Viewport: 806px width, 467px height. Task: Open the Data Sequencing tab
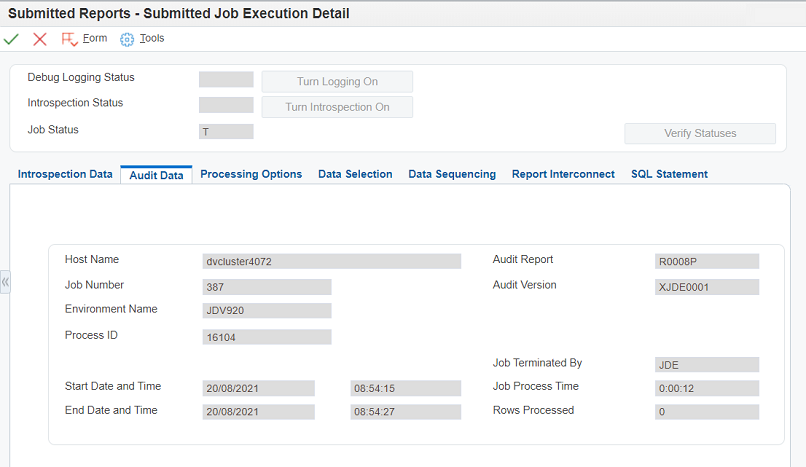tap(452, 174)
